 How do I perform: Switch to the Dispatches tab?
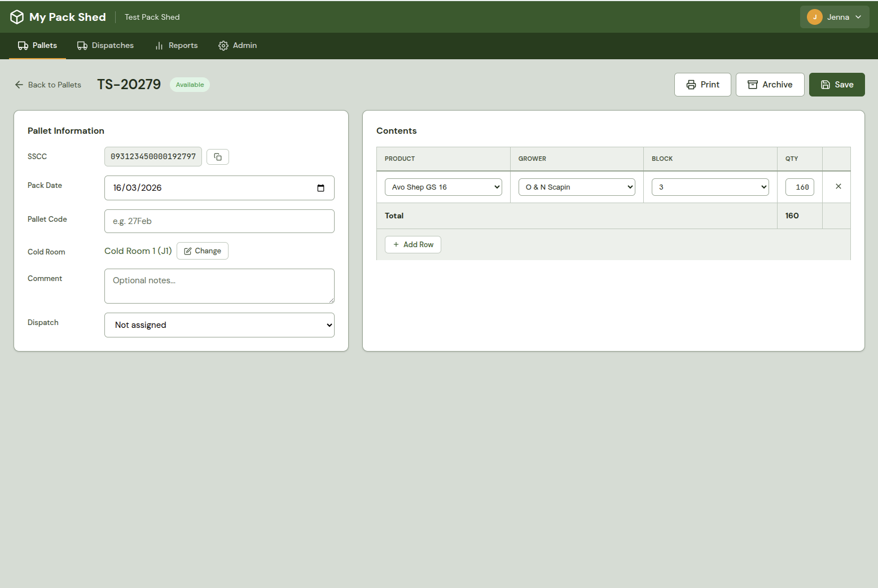point(106,46)
